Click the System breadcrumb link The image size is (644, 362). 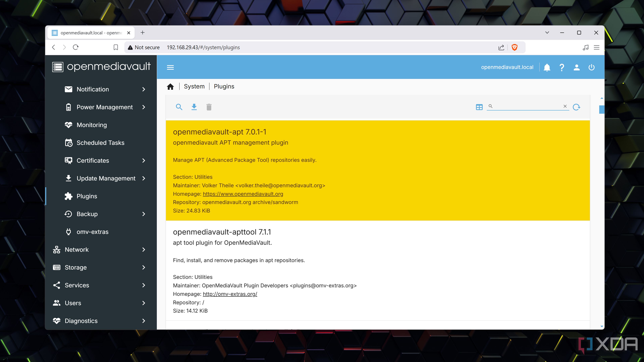[194, 86]
